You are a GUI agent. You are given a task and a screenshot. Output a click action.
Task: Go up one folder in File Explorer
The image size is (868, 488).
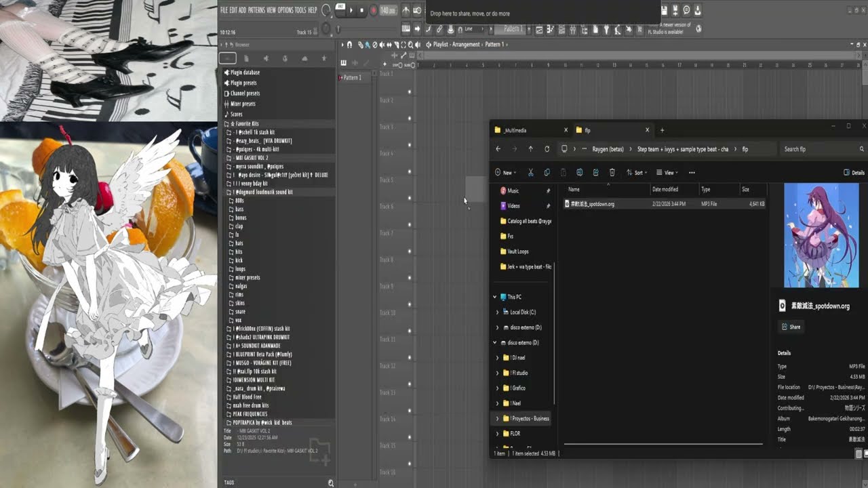coord(531,149)
